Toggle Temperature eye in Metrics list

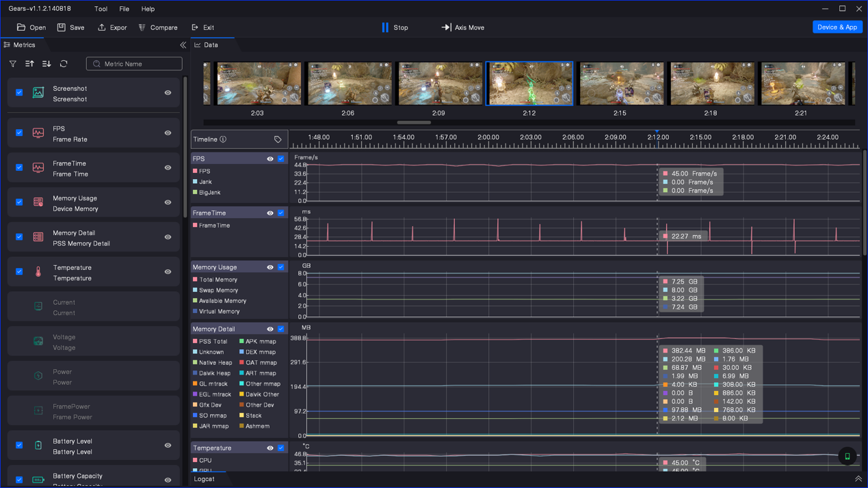coord(168,272)
